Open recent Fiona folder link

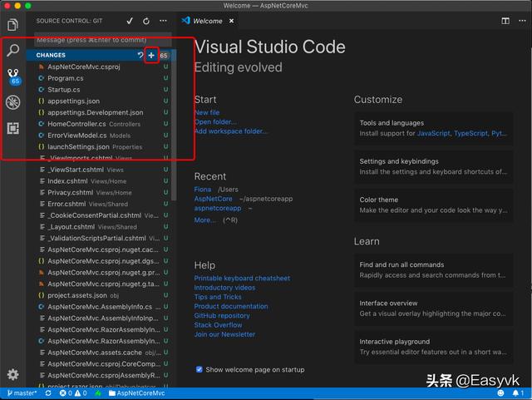(203, 189)
